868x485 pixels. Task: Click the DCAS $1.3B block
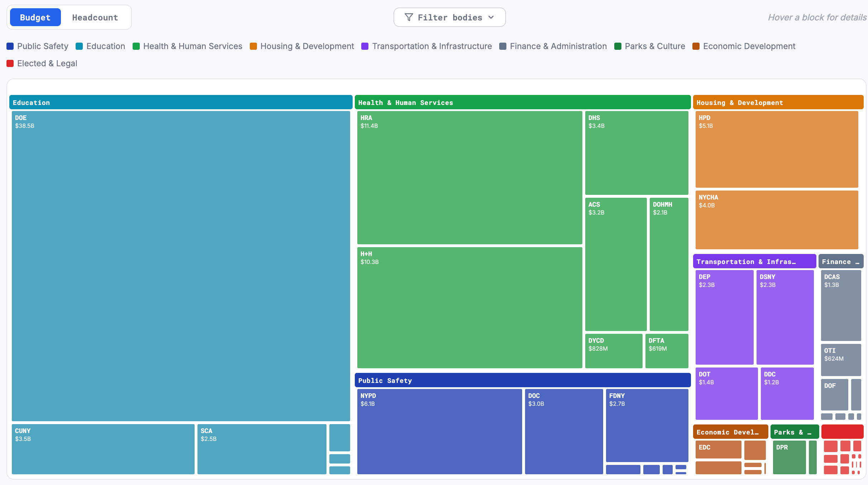click(841, 305)
